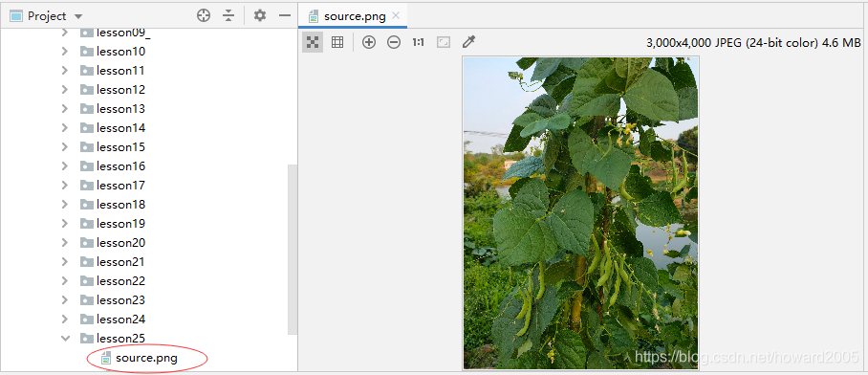The height and width of the screenshot is (375, 868).
Task: Click the source.png file icon in tree
Action: click(106, 359)
